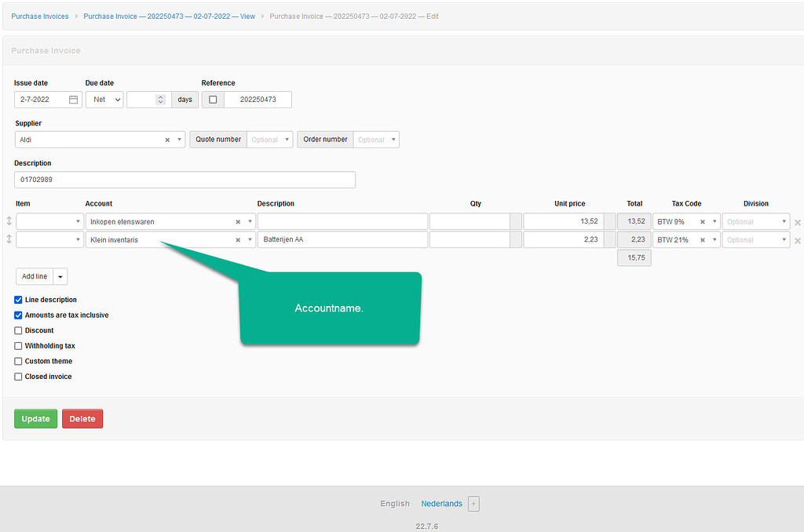Click the red Delete button

[82, 419]
